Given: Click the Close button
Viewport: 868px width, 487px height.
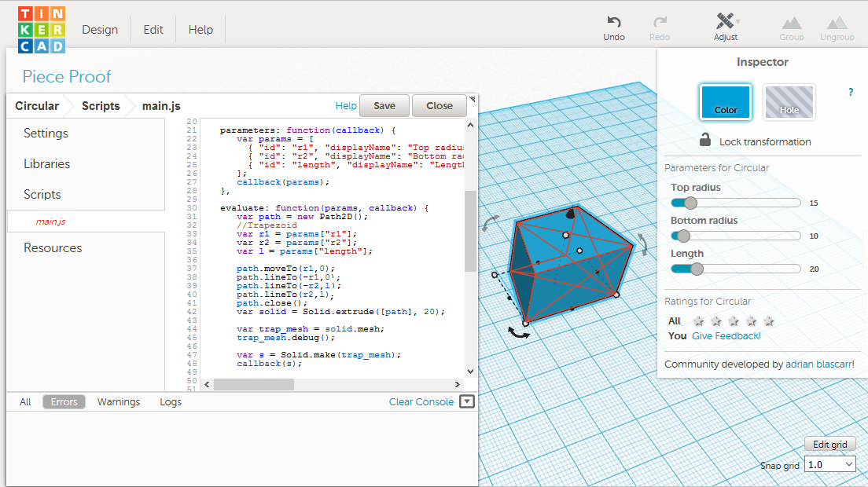Looking at the screenshot, I should pyautogui.click(x=440, y=105).
